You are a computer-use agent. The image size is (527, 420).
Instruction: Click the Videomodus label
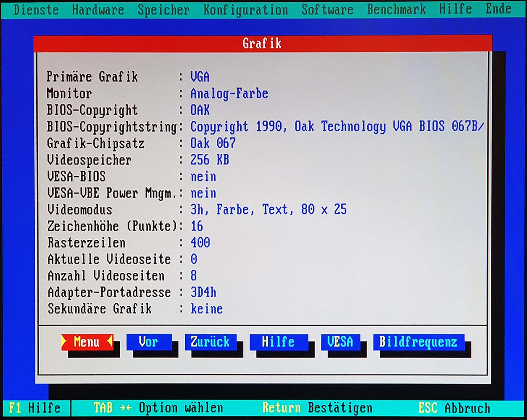pyautogui.click(x=80, y=210)
